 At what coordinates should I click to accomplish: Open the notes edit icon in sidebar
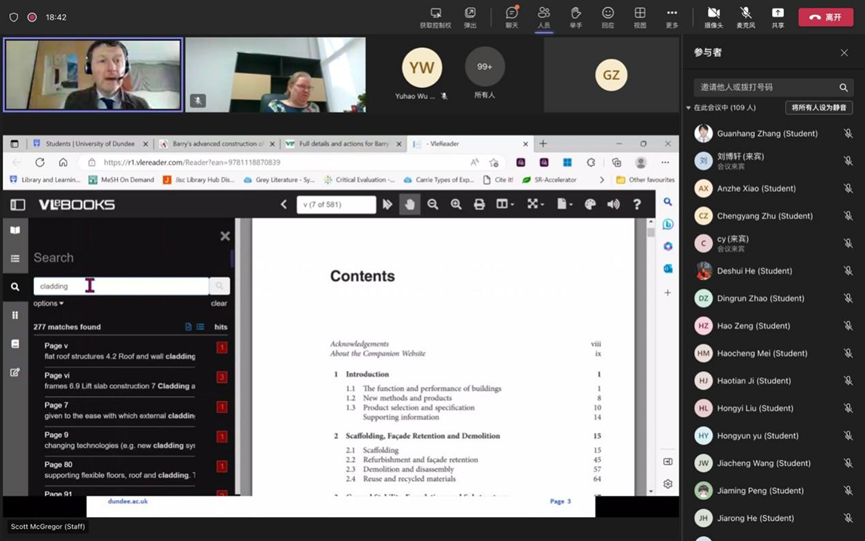tap(15, 372)
